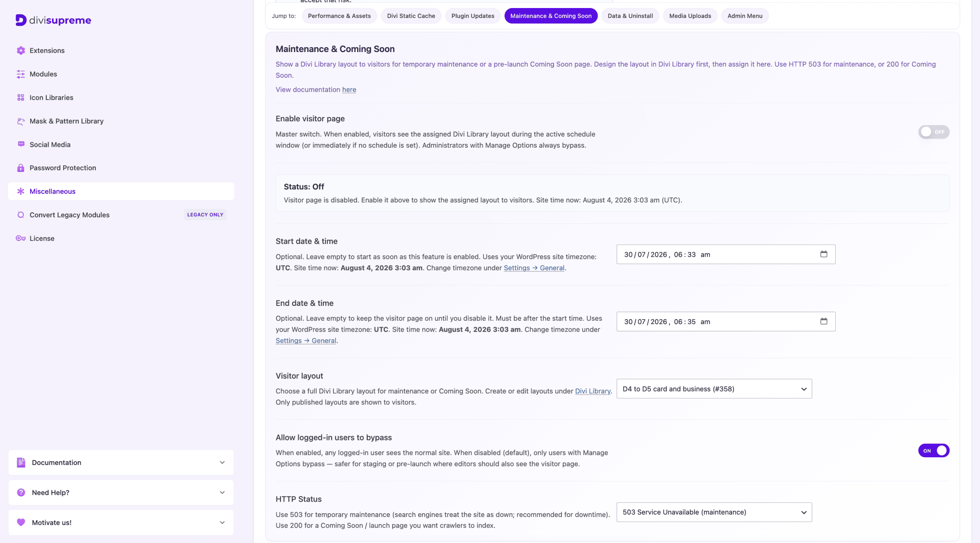Jump to Performance & Assets section
The width and height of the screenshot is (980, 543).
coord(339,16)
